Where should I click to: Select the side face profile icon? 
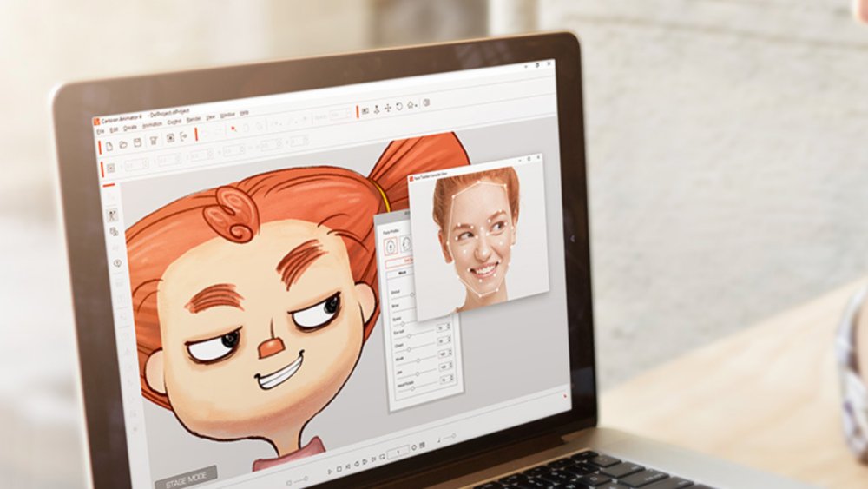tap(405, 244)
